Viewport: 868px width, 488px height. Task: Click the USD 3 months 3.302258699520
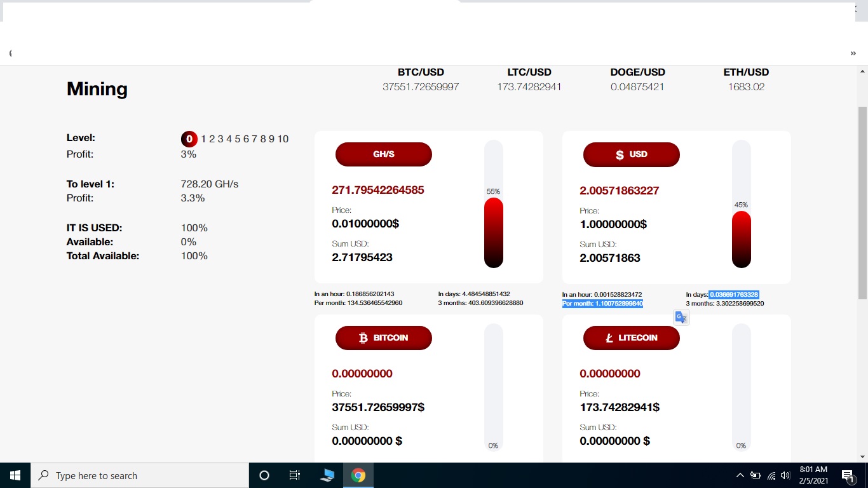[725, 304]
